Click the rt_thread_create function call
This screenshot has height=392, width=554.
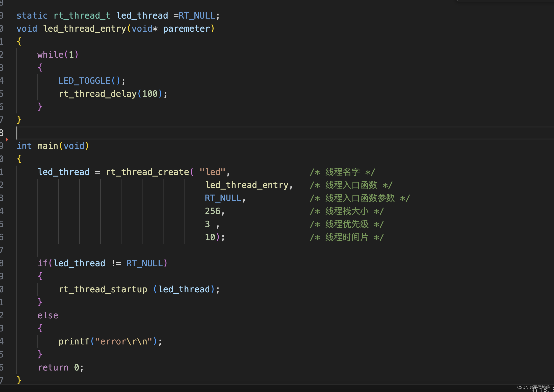pyautogui.click(x=147, y=172)
